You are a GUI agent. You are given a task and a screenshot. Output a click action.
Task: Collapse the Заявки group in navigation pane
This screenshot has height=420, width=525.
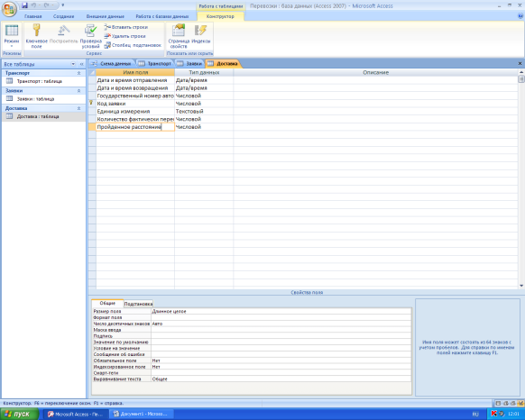coord(79,91)
